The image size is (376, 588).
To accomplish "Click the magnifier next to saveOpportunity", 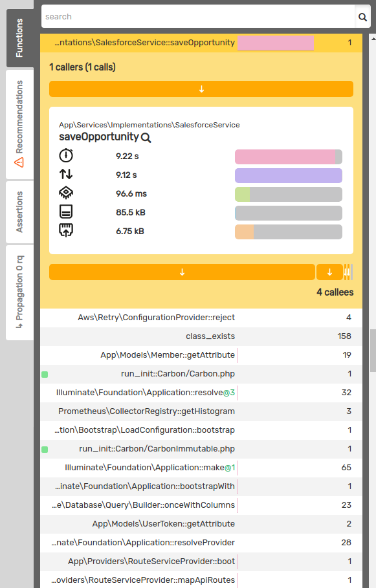I will tap(146, 138).
